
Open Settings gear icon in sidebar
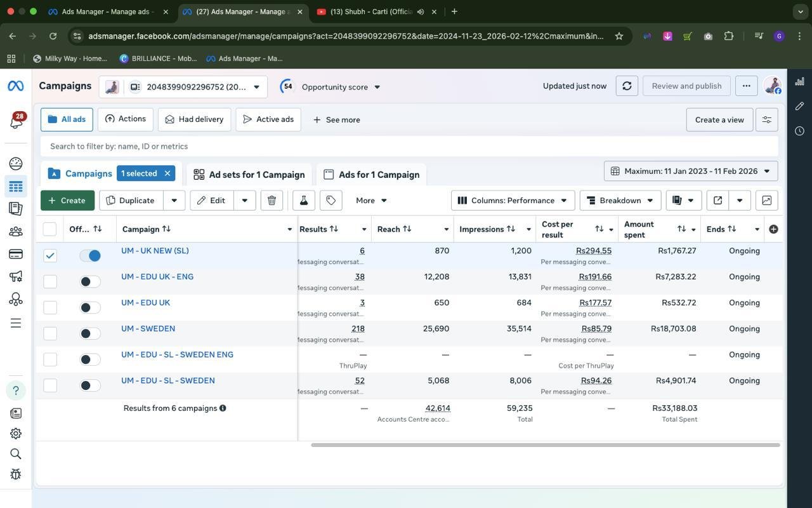(16, 434)
